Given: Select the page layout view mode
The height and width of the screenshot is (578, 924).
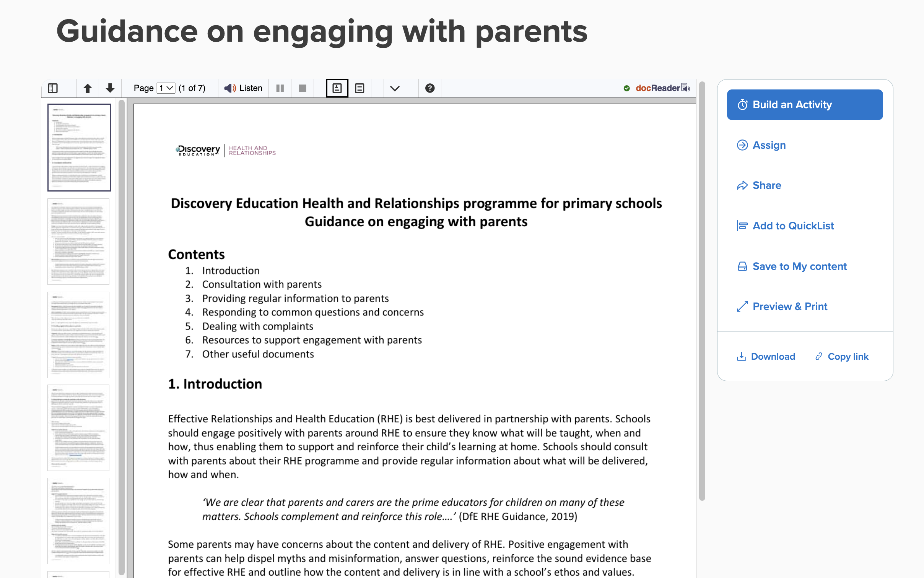Looking at the screenshot, I should (x=337, y=88).
